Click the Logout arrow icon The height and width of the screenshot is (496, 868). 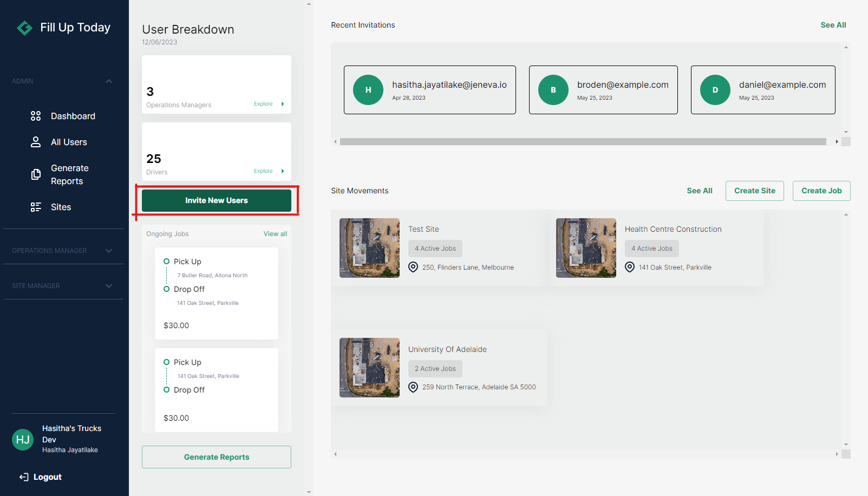click(24, 477)
